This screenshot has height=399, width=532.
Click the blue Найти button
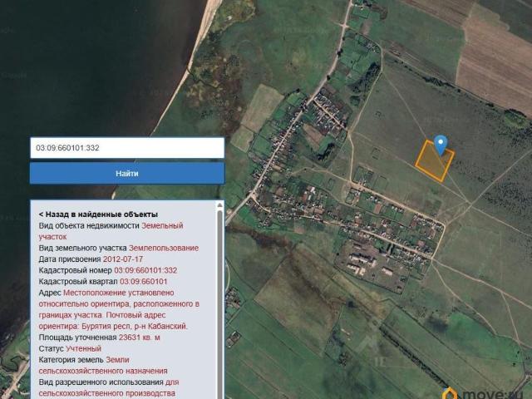[127, 174]
